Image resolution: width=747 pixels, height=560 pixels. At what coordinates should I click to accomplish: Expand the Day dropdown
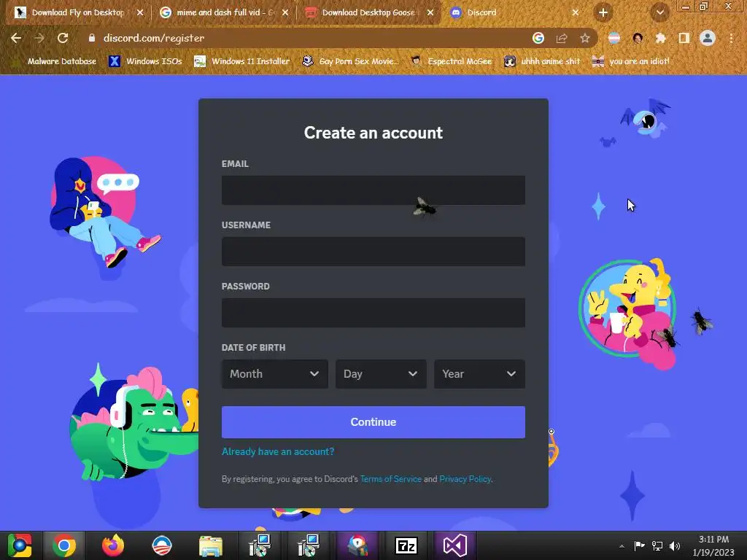coord(381,374)
